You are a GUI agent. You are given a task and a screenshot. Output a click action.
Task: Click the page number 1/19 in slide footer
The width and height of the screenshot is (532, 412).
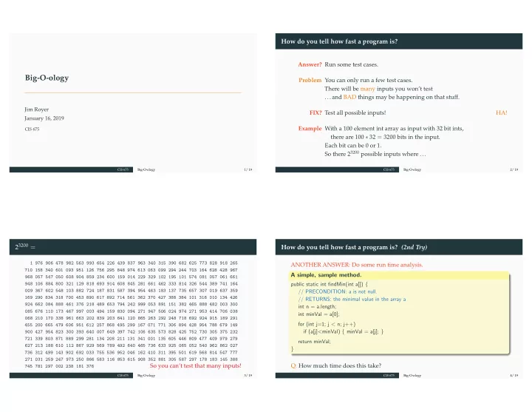click(x=248, y=169)
